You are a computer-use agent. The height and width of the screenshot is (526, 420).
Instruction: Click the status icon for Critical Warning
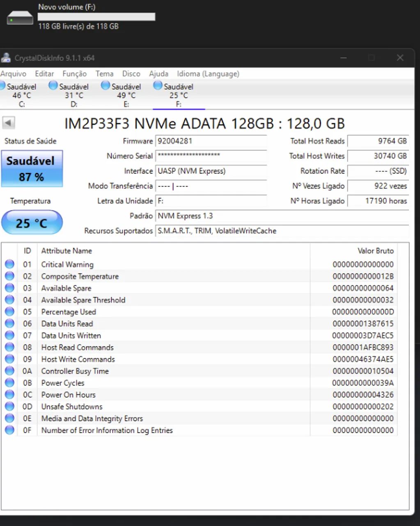click(x=9, y=264)
